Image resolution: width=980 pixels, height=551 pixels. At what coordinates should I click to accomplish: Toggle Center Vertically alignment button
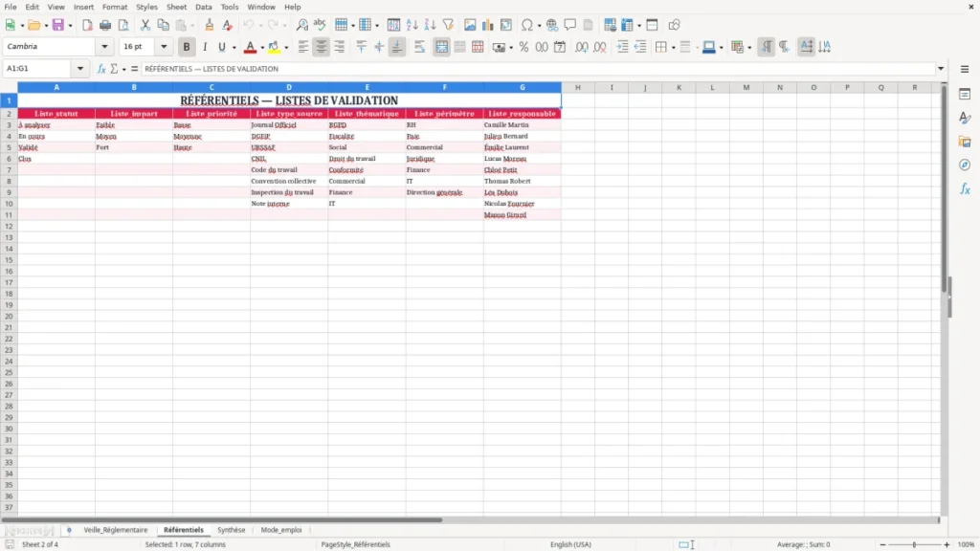coord(379,47)
